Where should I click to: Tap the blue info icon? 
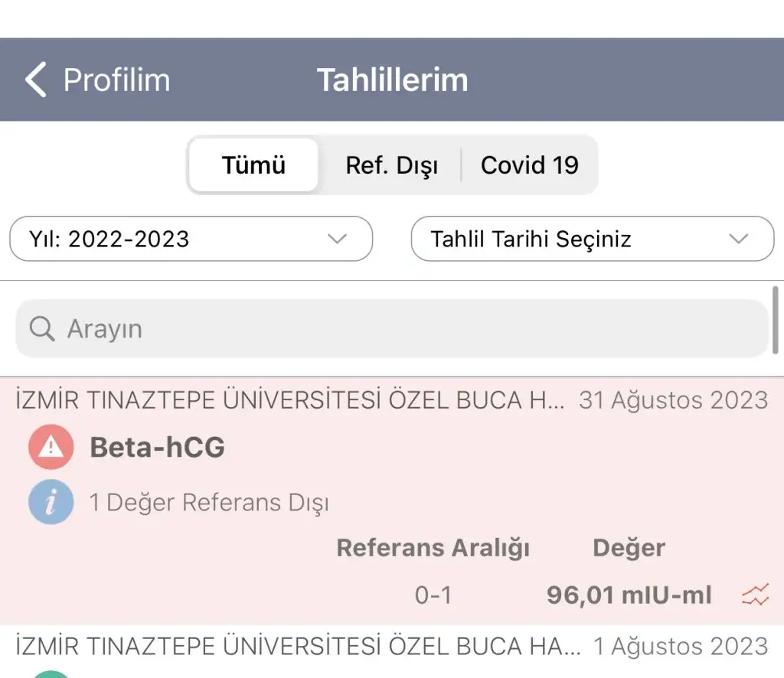click(x=51, y=503)
